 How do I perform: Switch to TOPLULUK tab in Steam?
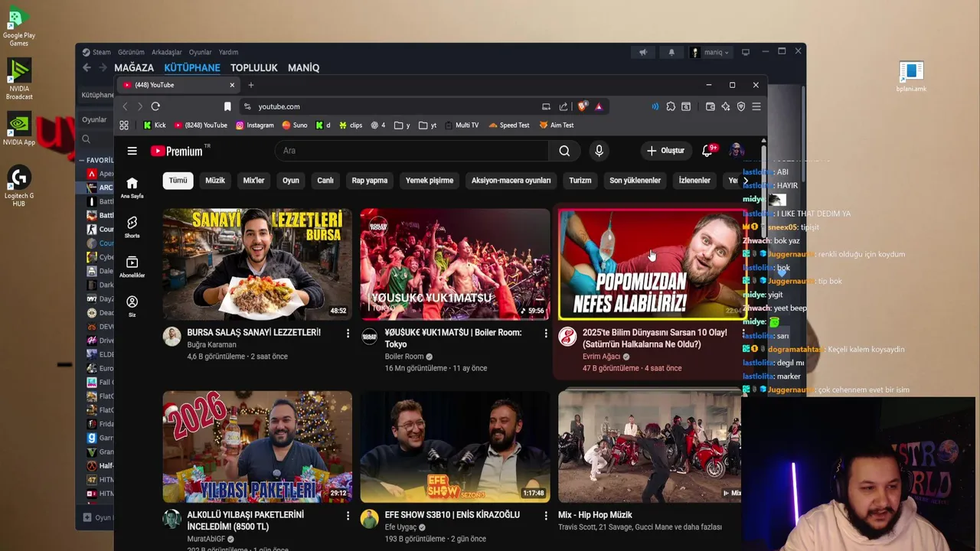coord(254,68)
